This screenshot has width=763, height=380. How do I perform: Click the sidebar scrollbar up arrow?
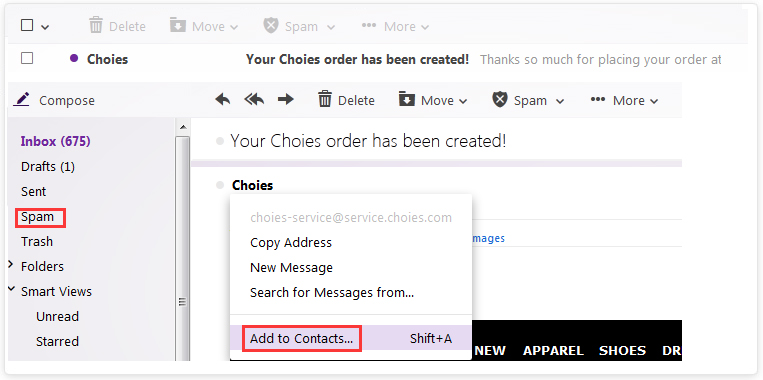183,127
